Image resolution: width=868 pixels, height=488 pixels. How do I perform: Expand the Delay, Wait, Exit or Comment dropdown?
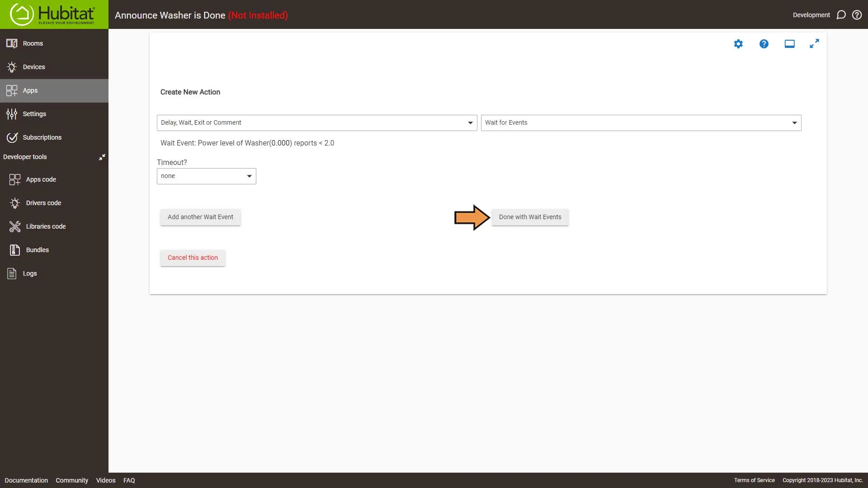pyautogui.click(x=316, y=122)
